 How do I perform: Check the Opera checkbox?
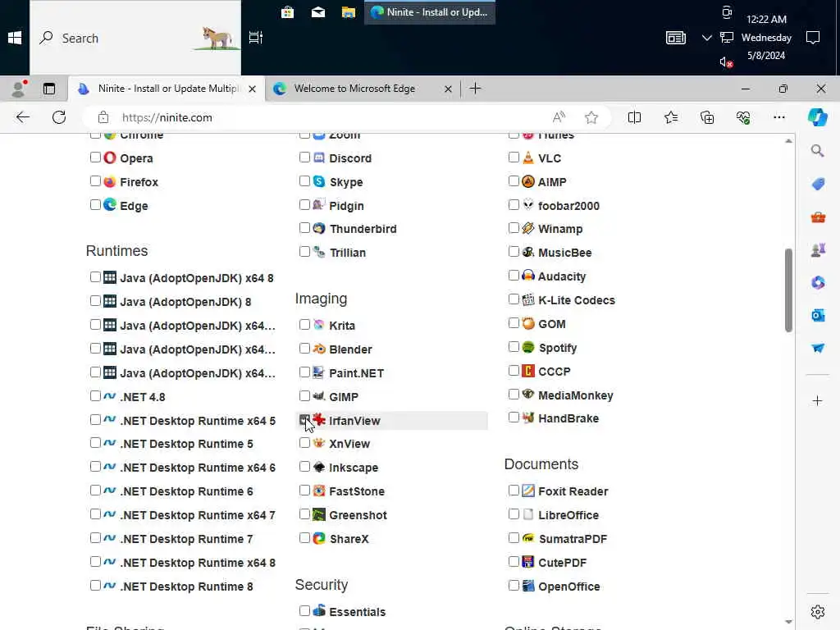point(95,157)
